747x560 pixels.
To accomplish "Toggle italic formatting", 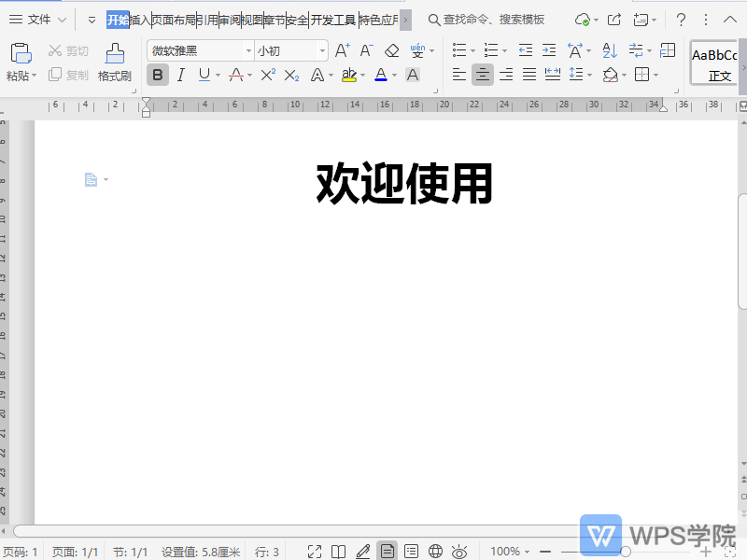I will click(x=180, y=74).
